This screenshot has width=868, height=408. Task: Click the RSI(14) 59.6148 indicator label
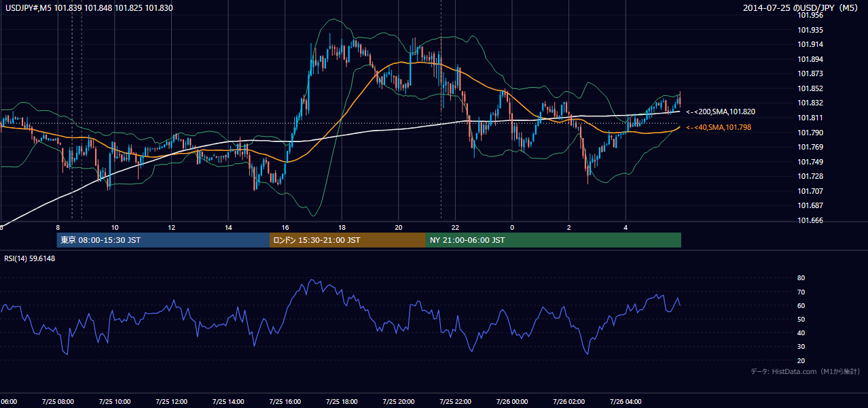(30, 258)
